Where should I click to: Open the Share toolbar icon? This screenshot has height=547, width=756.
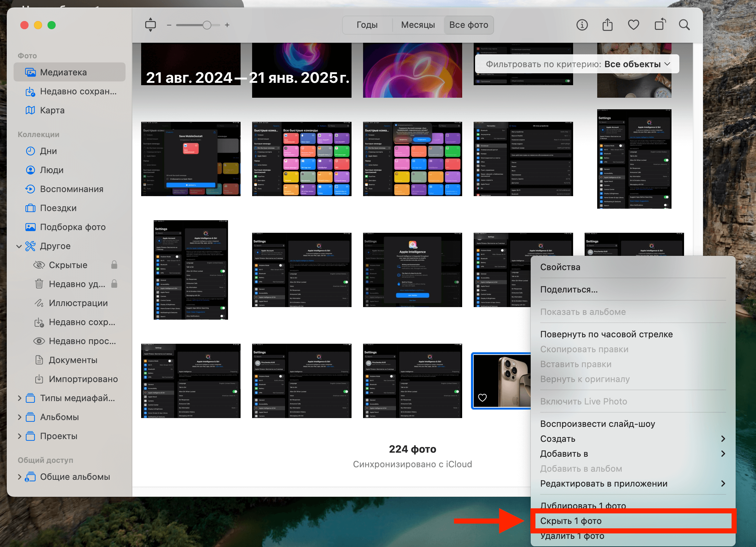[x=607, y=25]
